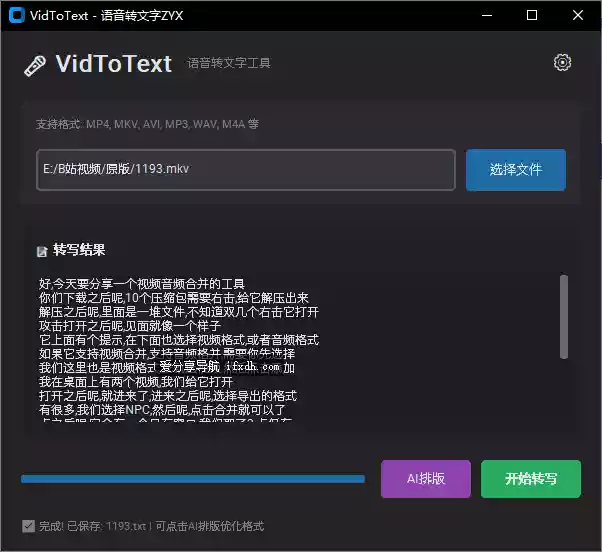Click the line starting 你们下载之后呢
This screenshot has width=602, height=552.
coord(174,298)
